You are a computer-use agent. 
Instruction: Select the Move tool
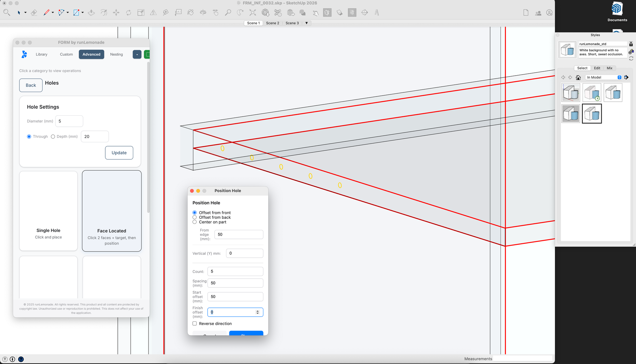(116, 13)
